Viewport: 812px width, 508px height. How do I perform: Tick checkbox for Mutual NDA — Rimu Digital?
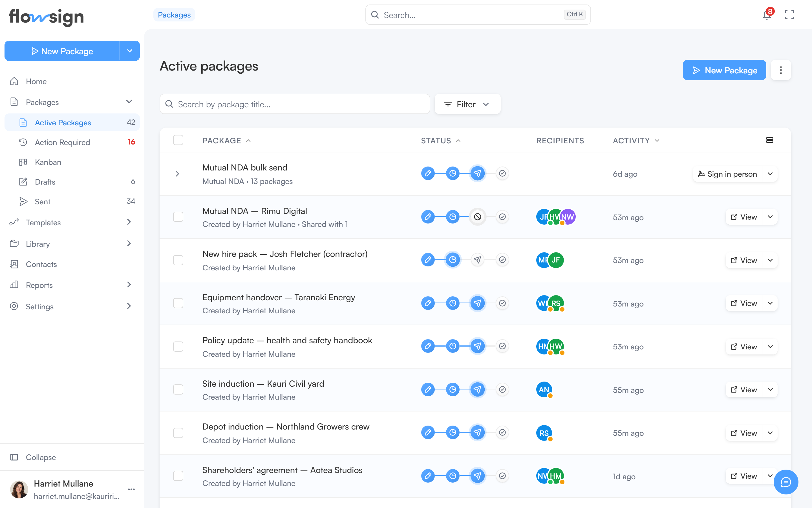[178, 217]
